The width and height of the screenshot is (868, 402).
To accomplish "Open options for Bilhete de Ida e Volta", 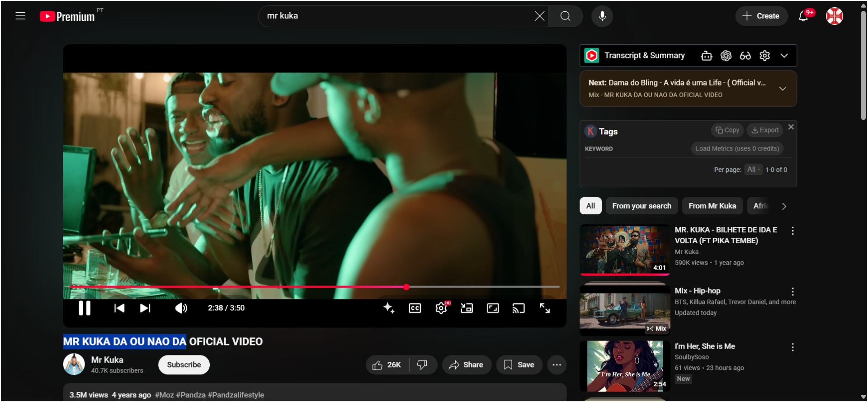I will 793,231.
